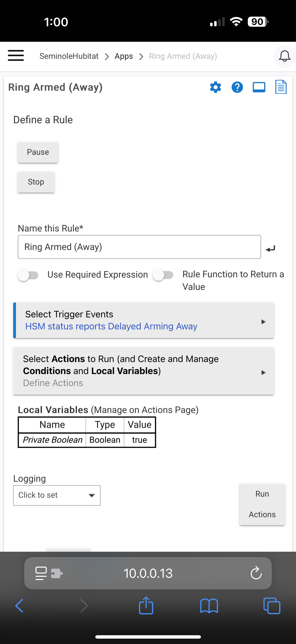The image size is (296, 644).
Task: Click the blue display monitor icon
Action: tap(259, 87)
